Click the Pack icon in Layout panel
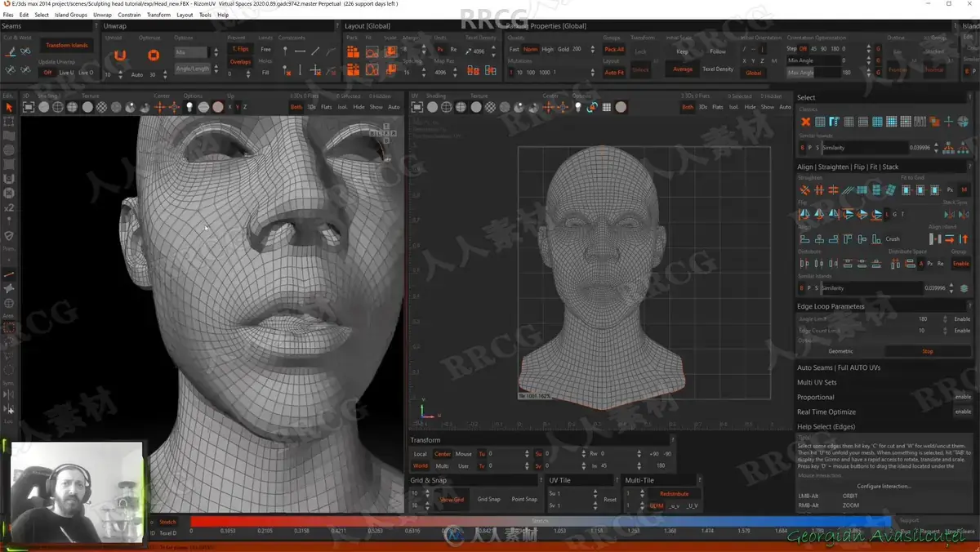980x552 pixels. tap(353, 52)
